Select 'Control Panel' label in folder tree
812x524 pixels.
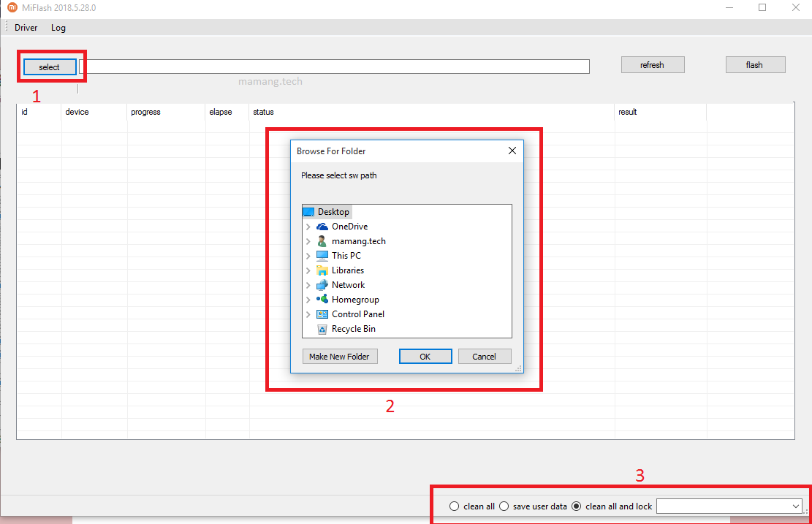[x=358, y=314]
